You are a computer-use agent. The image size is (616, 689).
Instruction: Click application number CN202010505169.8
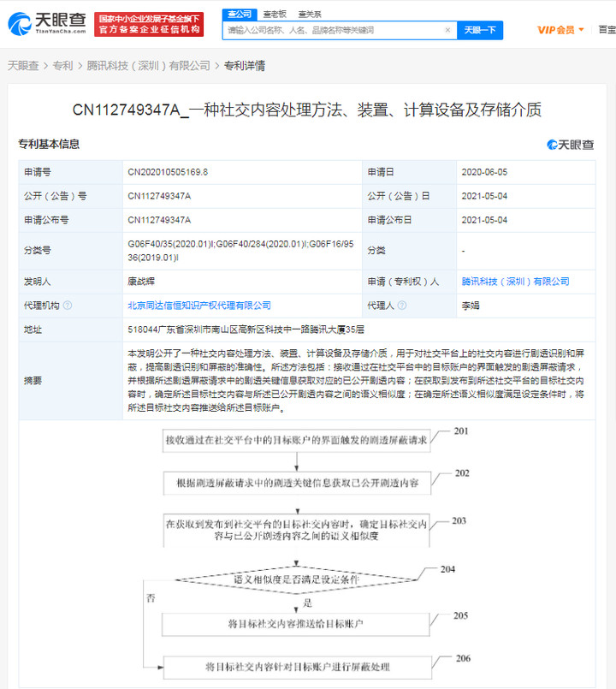[168, 172]
